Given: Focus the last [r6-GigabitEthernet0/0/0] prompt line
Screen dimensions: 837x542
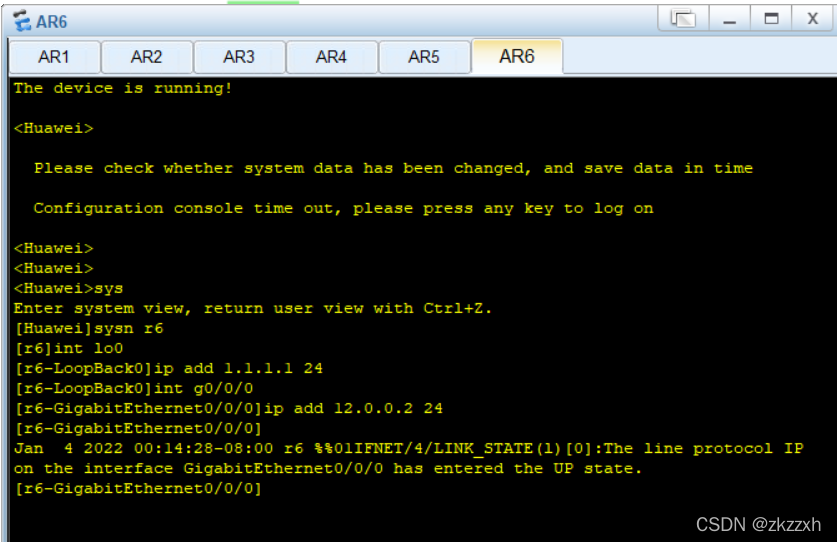Looking at the screenshot, I should [x=138, y=489].
